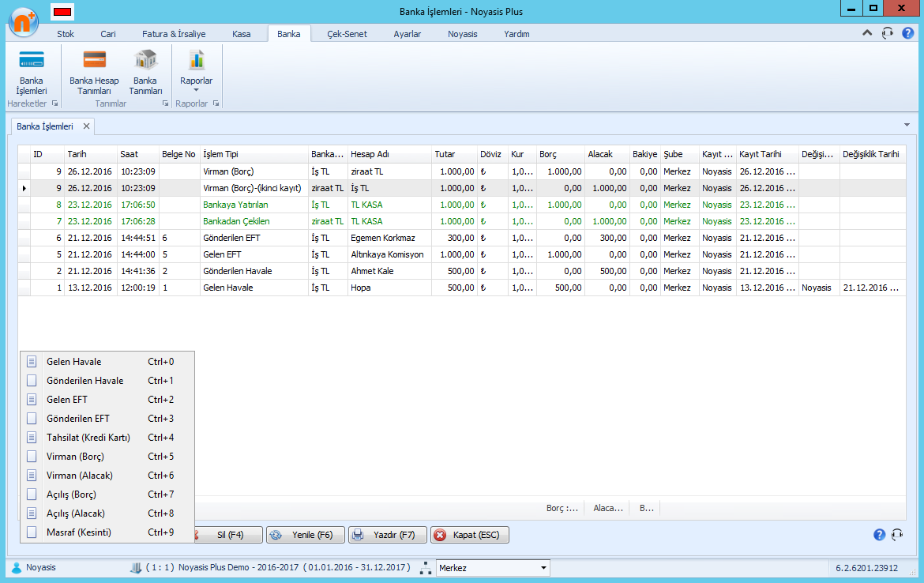Switch to the Kasa ribbon tab
This screenshot has height=583, width=924.
pos(241,34)
